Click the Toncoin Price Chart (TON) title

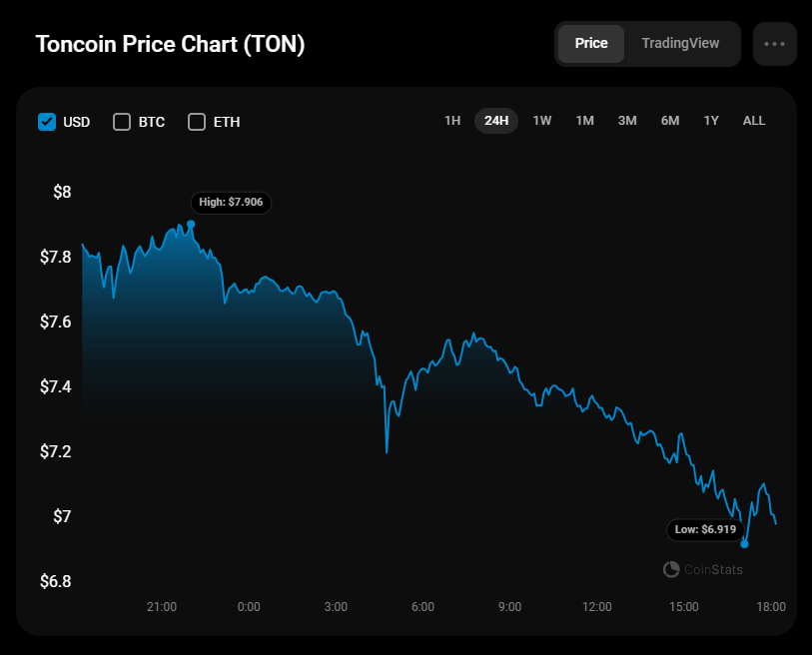click(x=171, y=45)
